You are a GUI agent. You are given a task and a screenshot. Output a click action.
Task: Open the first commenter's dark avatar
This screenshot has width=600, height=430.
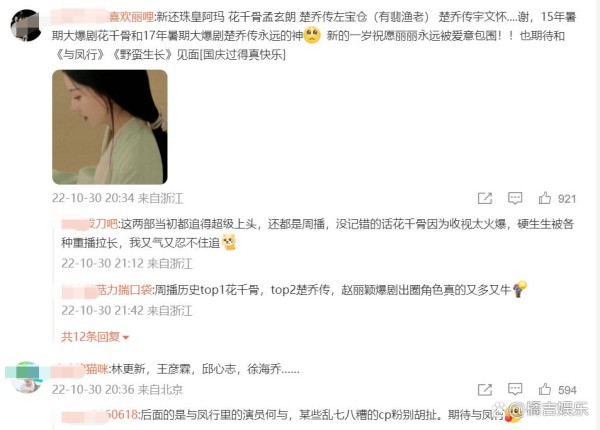26,25
